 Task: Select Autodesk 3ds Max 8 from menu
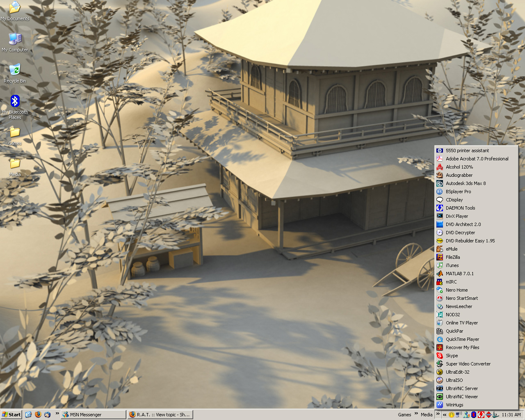[466, 183]
